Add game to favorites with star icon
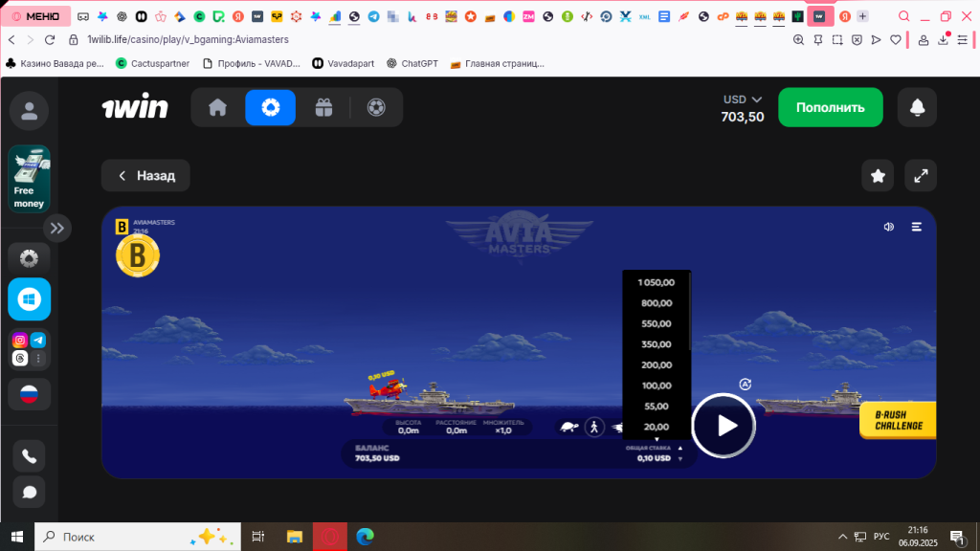This screenshot has height=551, width=980. [x=878, y=176]
